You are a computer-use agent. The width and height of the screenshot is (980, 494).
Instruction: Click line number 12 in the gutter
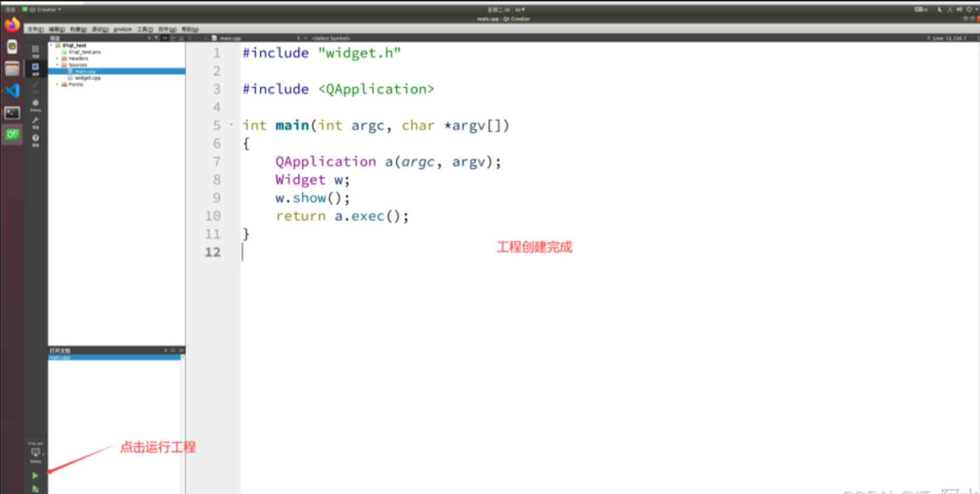pos(213,252)
